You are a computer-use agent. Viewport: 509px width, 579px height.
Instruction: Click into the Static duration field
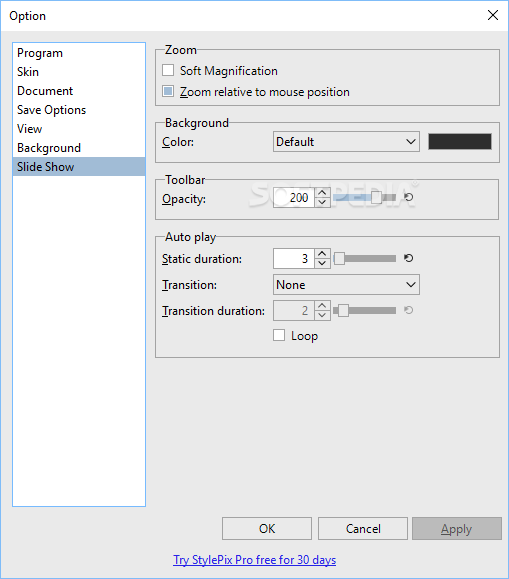(294, 258)
